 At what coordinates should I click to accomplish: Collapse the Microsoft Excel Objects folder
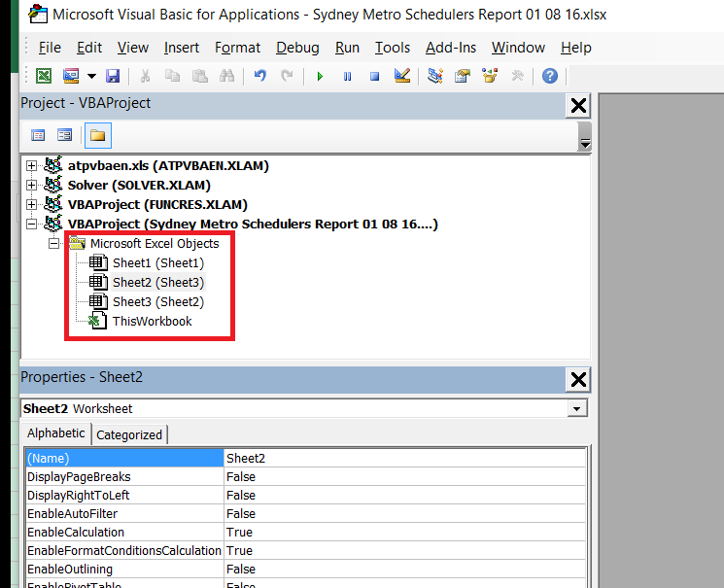(54, 243)
